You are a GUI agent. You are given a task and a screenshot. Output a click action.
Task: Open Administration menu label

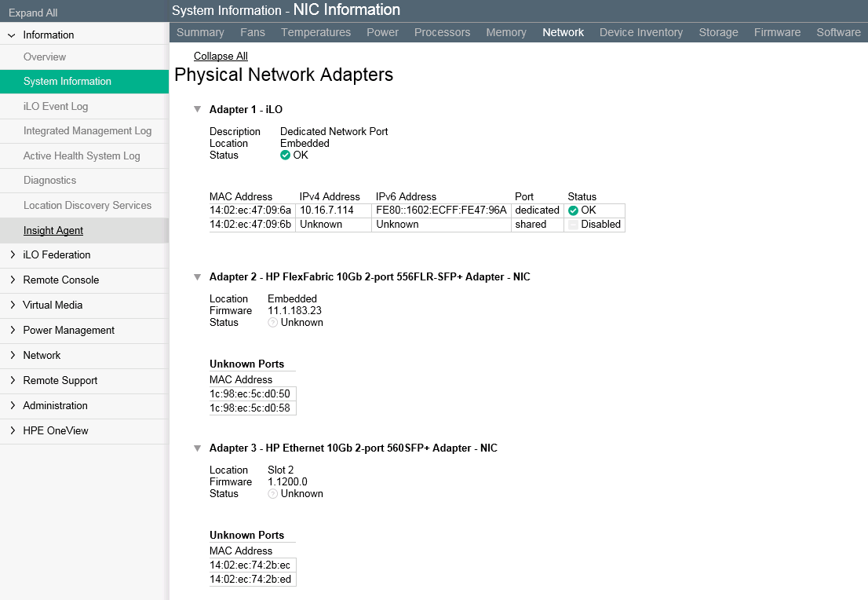click(55, 405)
